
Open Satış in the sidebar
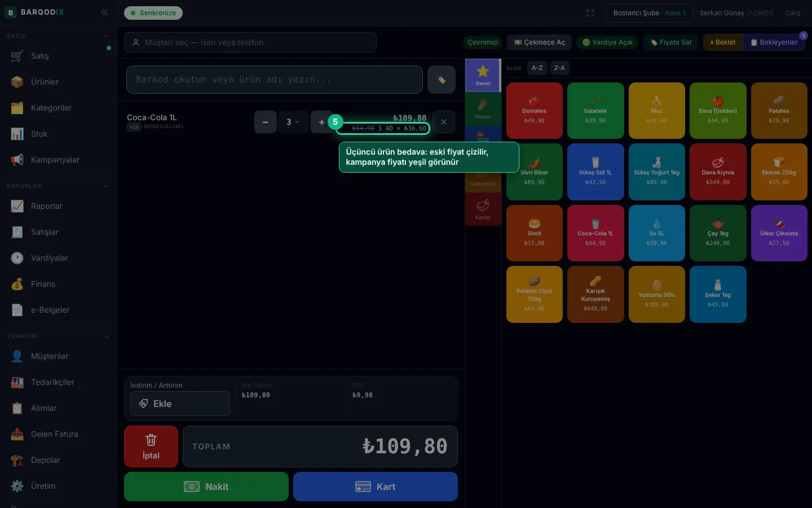coord(59,56)
